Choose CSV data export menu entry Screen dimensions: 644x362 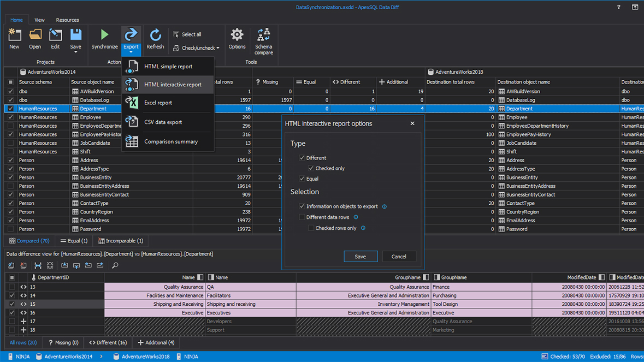pos(168,122)
